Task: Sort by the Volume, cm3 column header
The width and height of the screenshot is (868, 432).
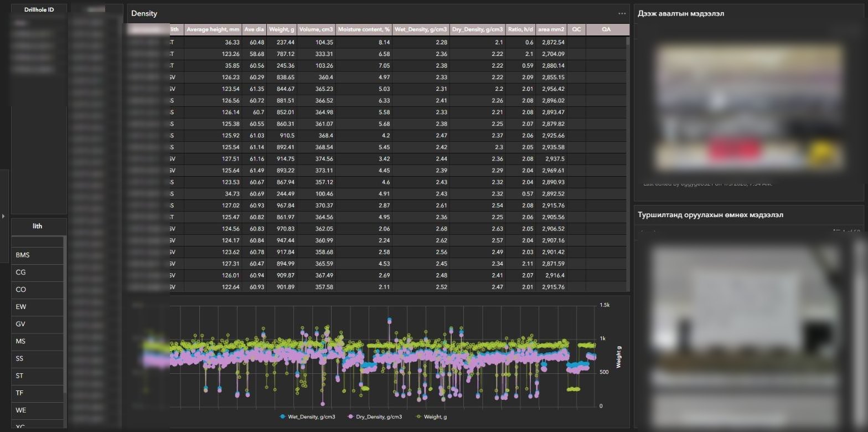Action: 316,29
